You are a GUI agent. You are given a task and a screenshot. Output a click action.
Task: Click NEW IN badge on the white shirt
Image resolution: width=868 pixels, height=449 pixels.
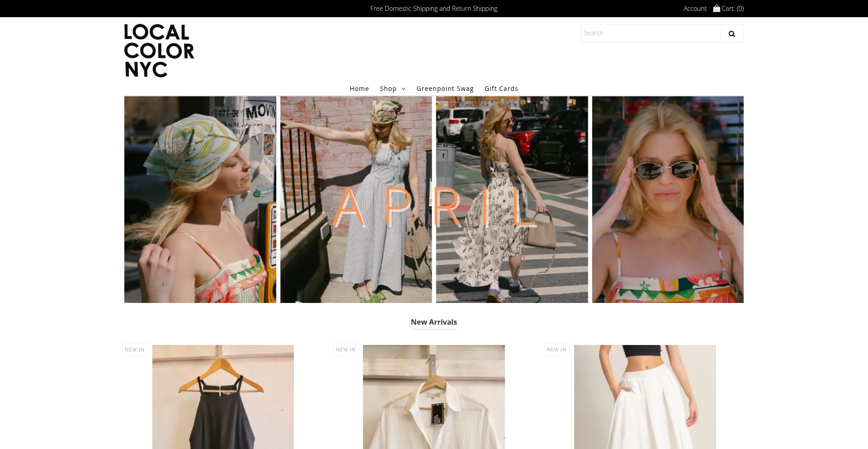[345, 350]
